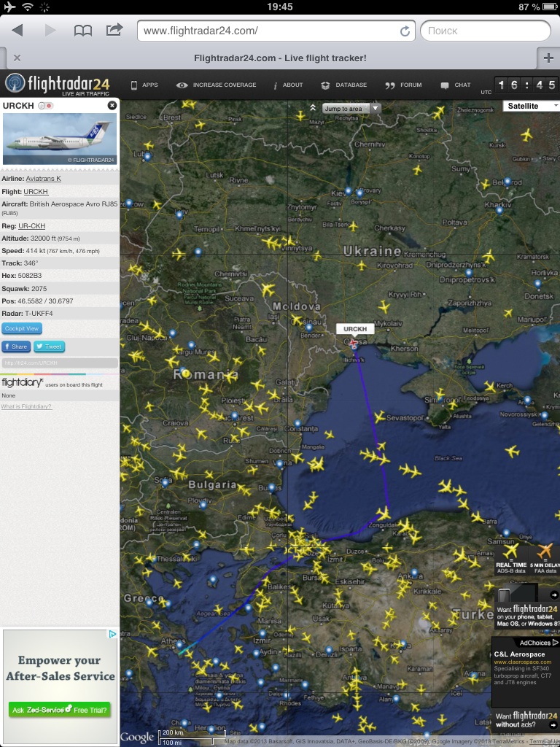Open the Database menu item
560x747 pixels.
pos(344,85)
